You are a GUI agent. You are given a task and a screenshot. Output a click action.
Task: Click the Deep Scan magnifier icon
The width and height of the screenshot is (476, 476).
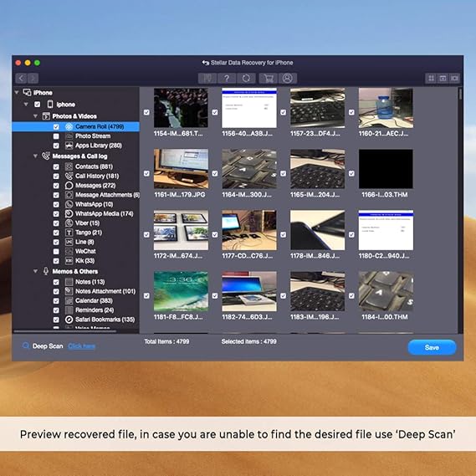tap(26, 345)
